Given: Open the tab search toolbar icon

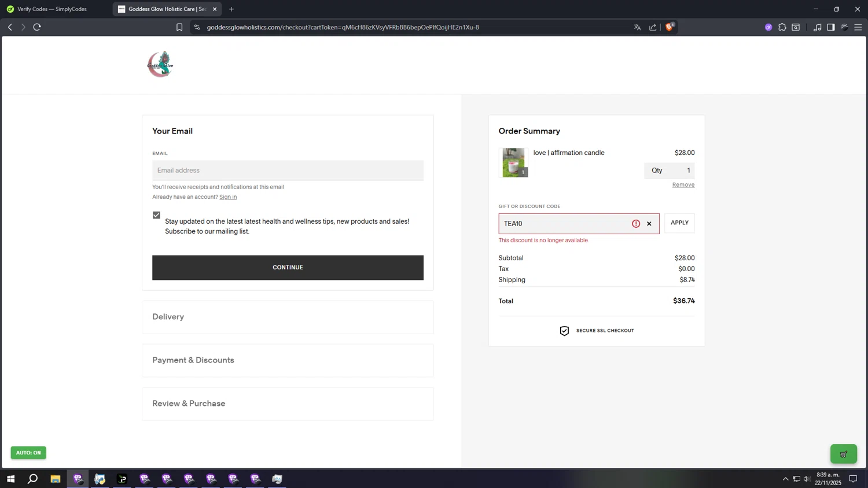Looking at the screenshot, I should pos(796,27).
